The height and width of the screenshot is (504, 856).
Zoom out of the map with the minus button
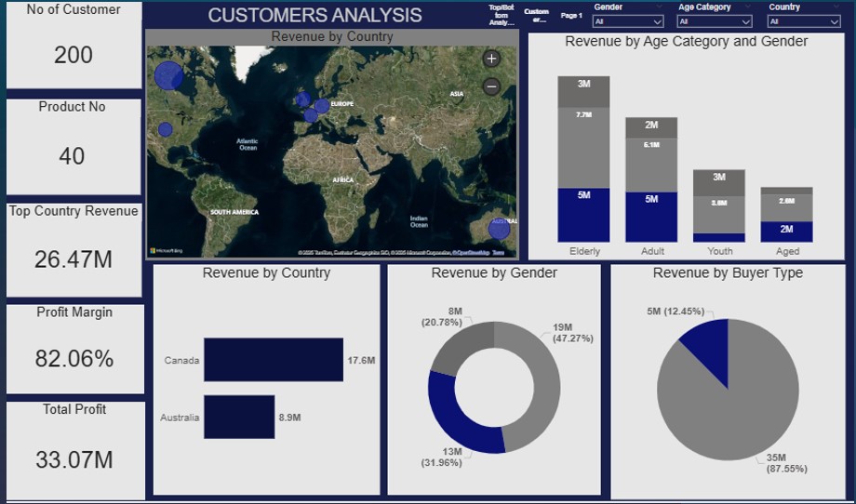491,86
